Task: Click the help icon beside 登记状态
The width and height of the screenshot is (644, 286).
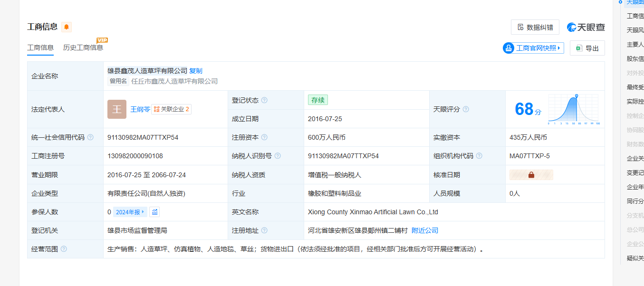Action: pyautogui.click(x=264, y=100)
